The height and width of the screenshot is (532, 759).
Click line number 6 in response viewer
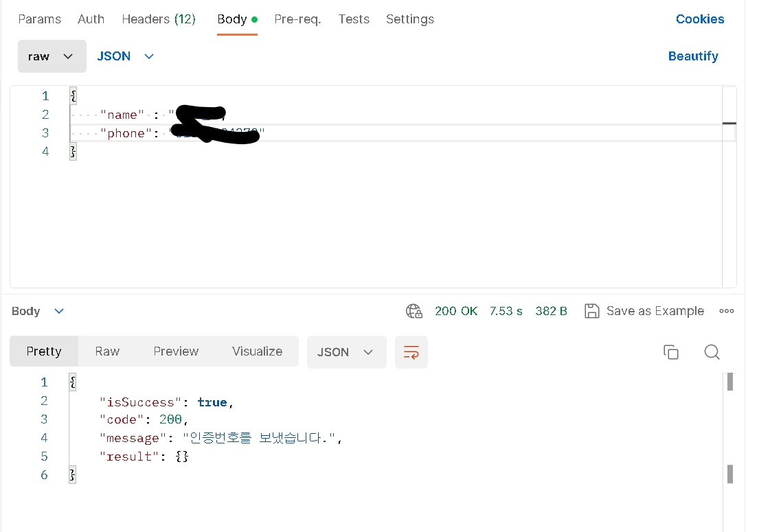click(x=44, y=475)
